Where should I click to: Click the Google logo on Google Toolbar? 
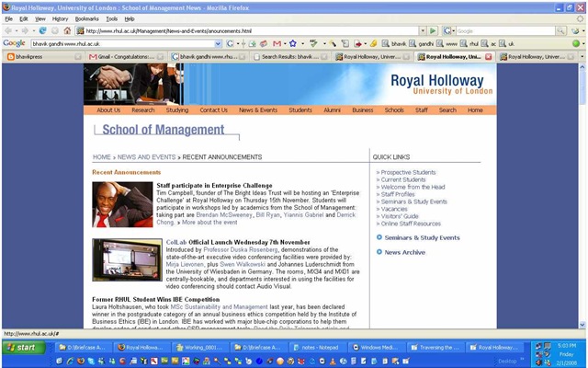click(x=14, y=43)
